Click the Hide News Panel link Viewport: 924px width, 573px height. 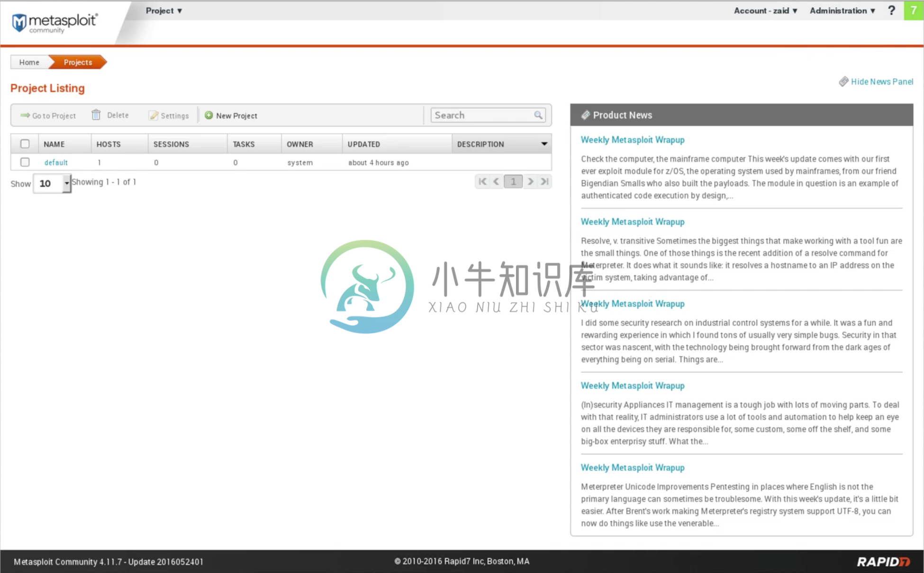[882, 82]
